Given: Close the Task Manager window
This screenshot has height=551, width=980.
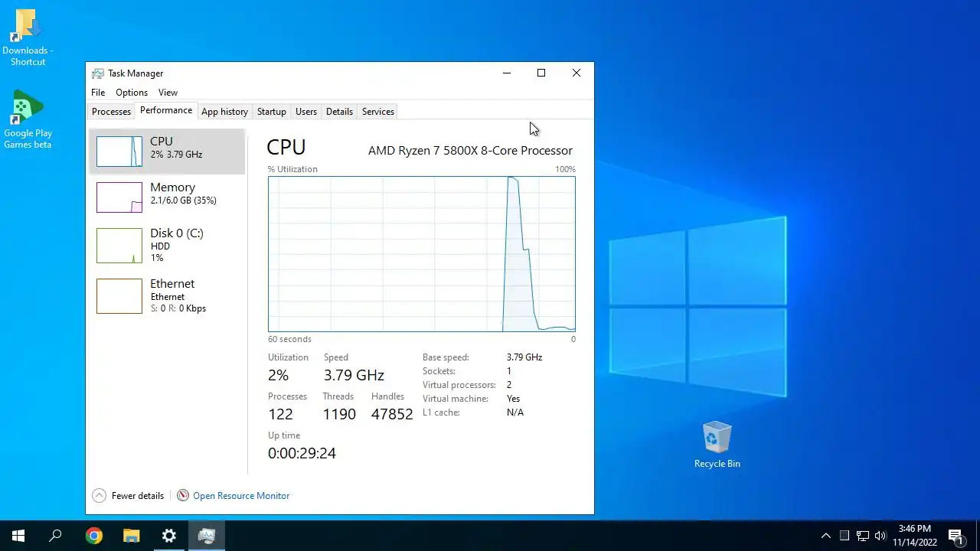Looking at the screenshot, I should pyautogui.click(x=577, y=73).
